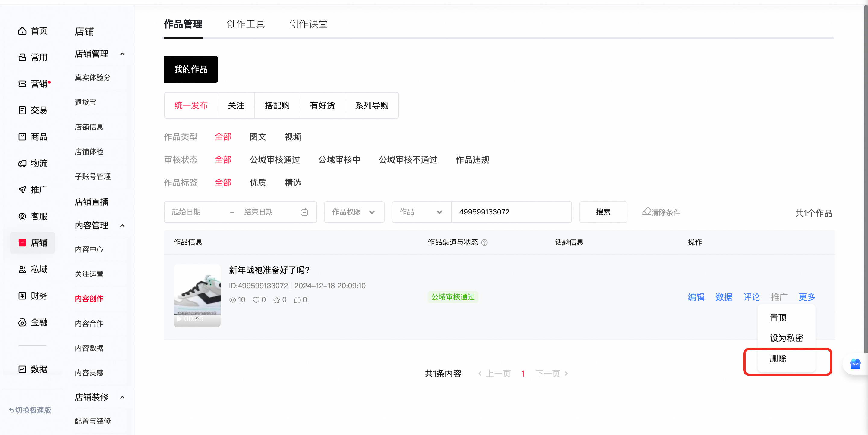Open 数据 link in the work row
Viewport: 868px width, 435px height.
724,297
